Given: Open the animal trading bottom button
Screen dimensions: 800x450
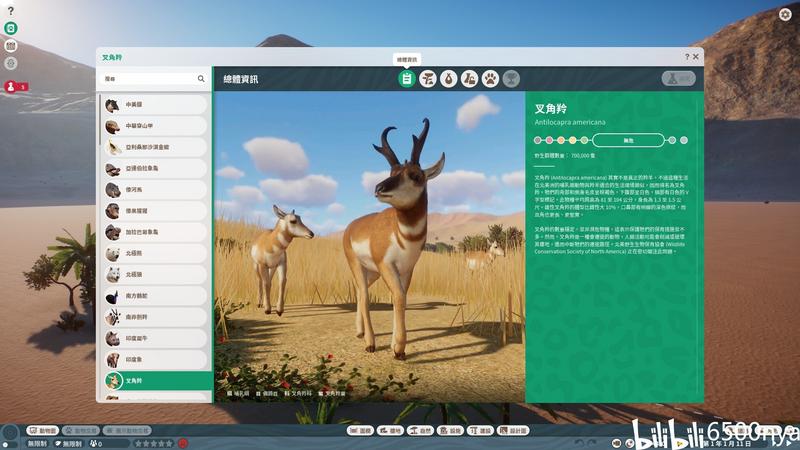Looking at the screenshot, I should click(x=81, y=431).
